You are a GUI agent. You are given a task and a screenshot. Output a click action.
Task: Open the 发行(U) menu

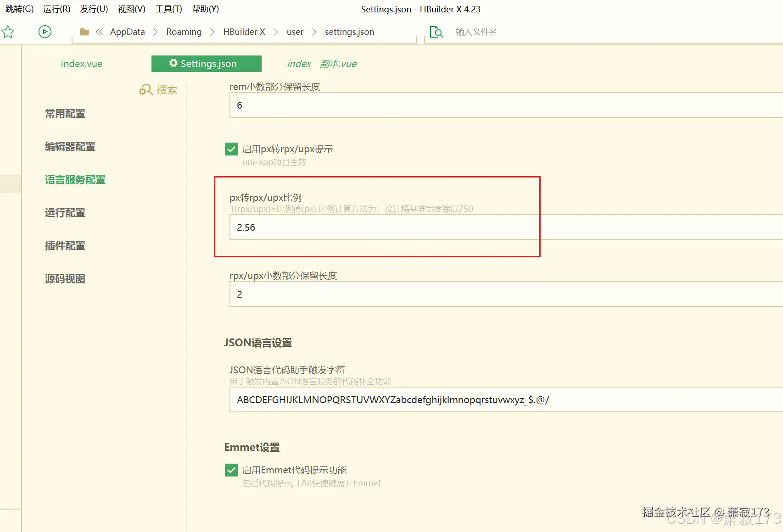tap(94, 9)
